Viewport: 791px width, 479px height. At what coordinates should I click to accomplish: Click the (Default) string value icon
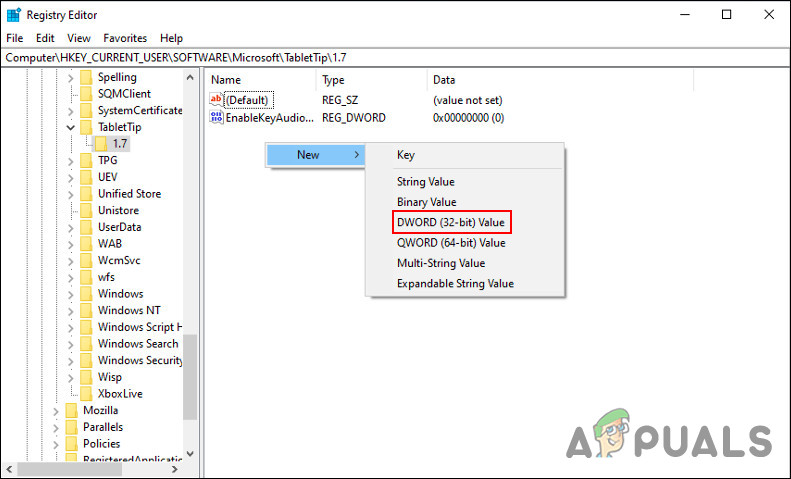(x=216, y=99)
